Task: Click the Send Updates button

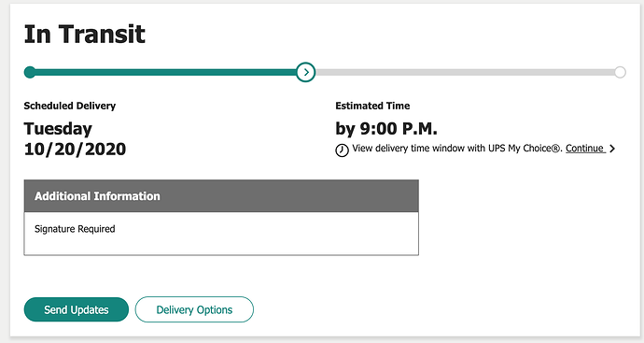Action: click(77, 309)
